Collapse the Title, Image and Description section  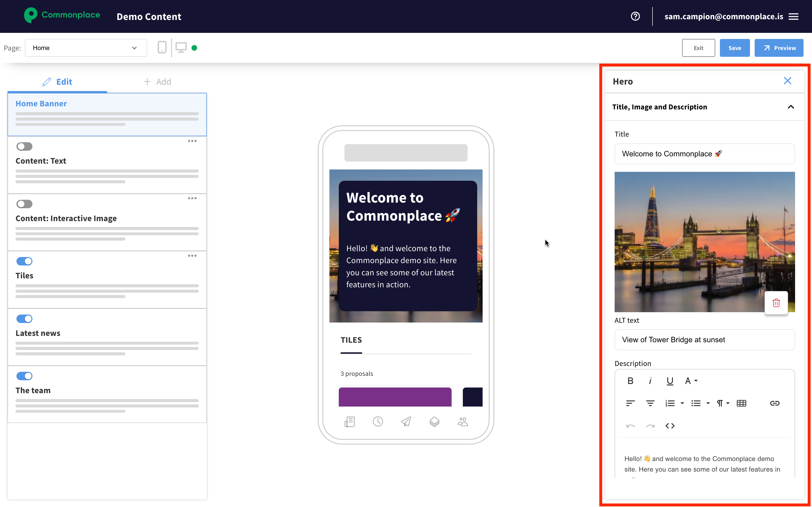pyautogui.click(x=791, y=107)
